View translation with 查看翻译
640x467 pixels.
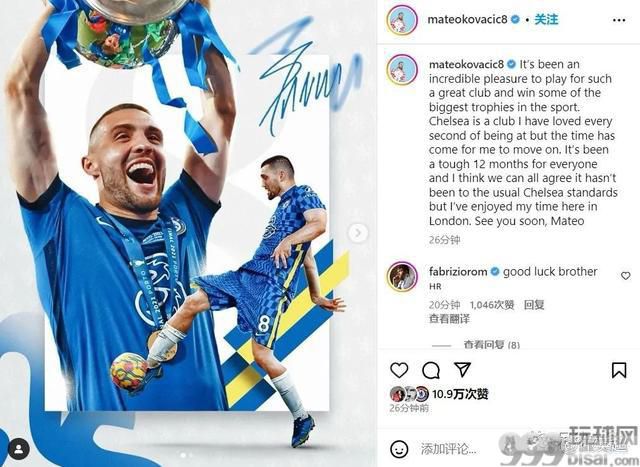point(449,318)
